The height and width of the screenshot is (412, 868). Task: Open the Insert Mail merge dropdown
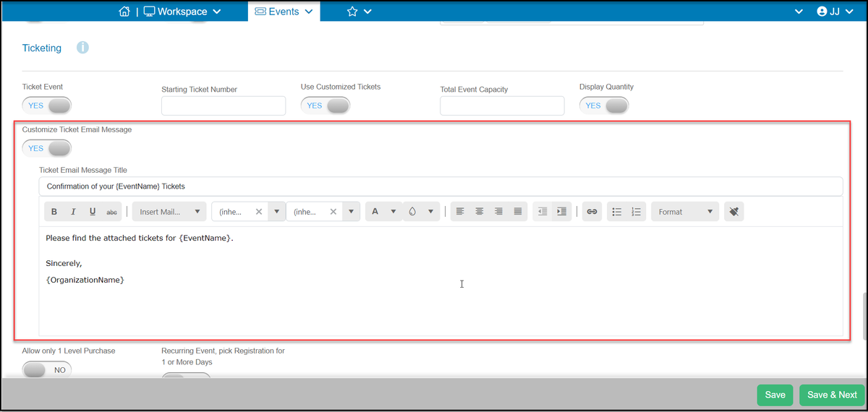click(169, 212)
